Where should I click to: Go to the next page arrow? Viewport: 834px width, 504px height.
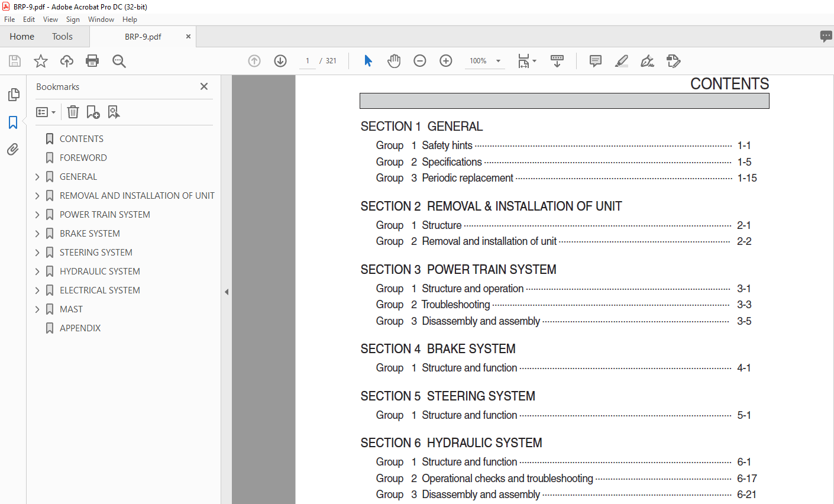click(280, 61)
